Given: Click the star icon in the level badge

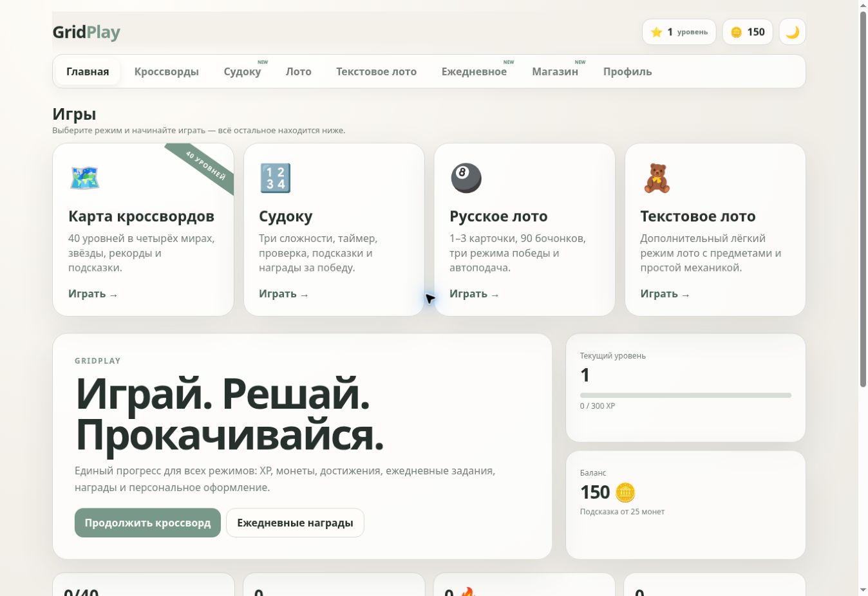Looking at the screenshot, I should click(x=656, y=32).
